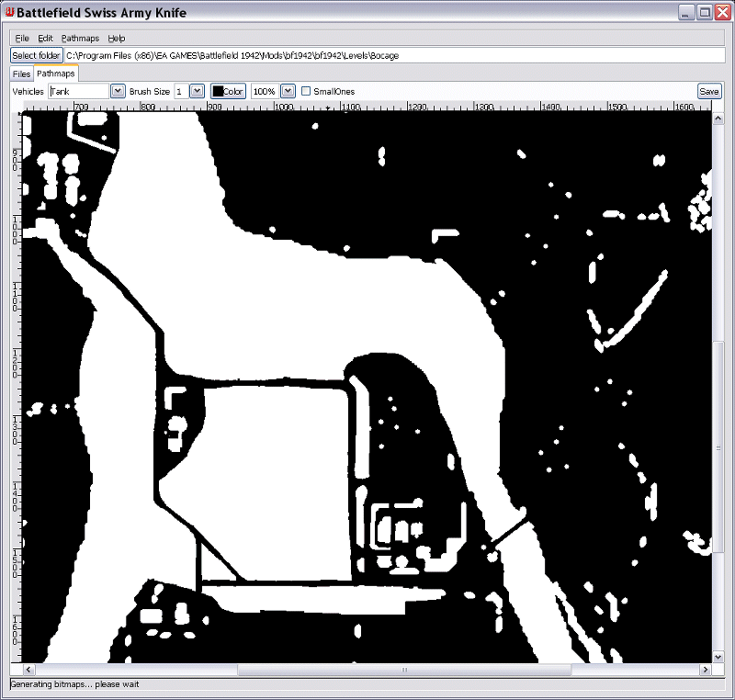Click the 100% zoom value field
The image size is (735, 700).
click(x=265, y=91)
